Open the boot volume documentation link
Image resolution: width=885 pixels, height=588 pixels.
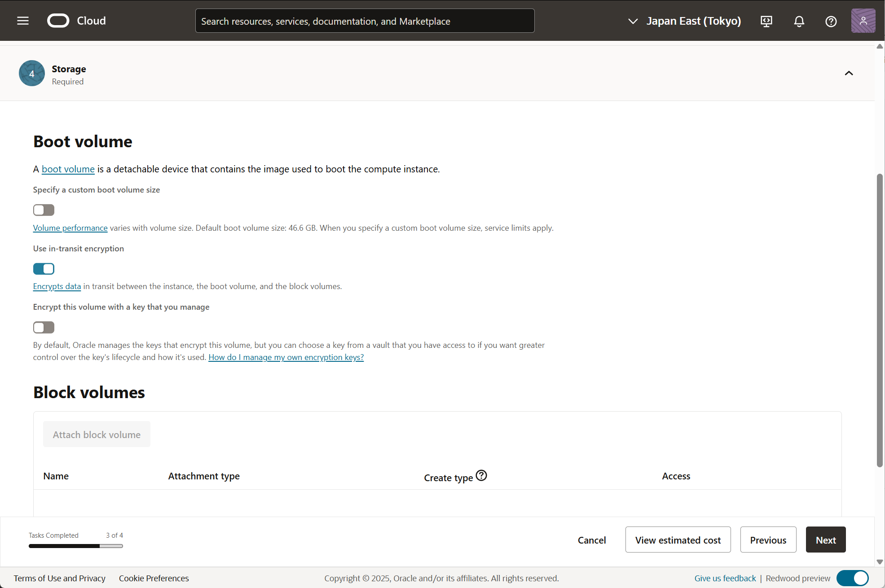tap(68, 169)
